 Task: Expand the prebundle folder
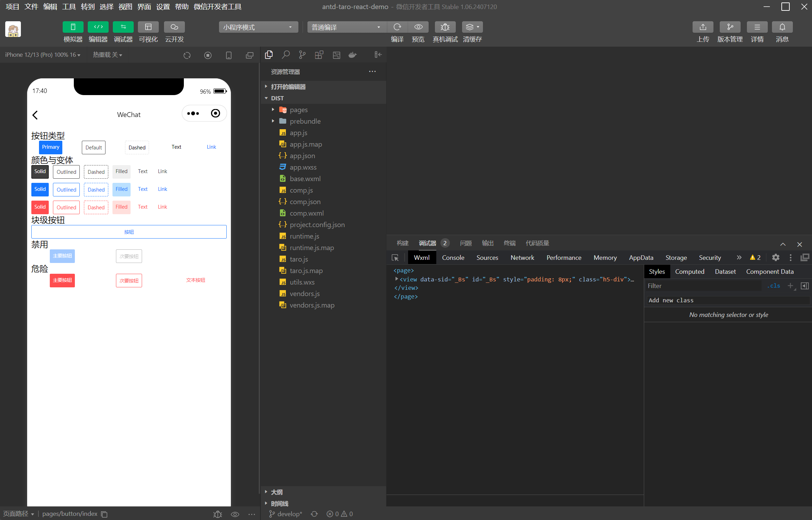tap(323, 121)
